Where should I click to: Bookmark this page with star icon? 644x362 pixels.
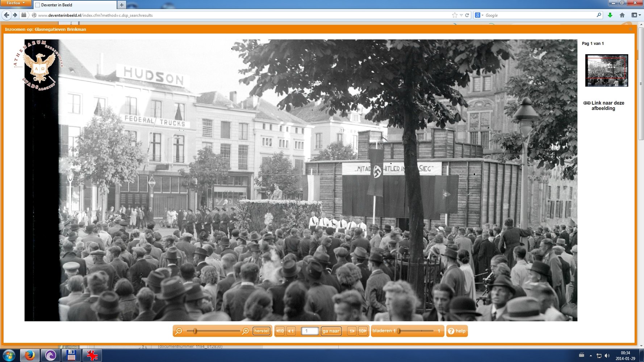455,15
